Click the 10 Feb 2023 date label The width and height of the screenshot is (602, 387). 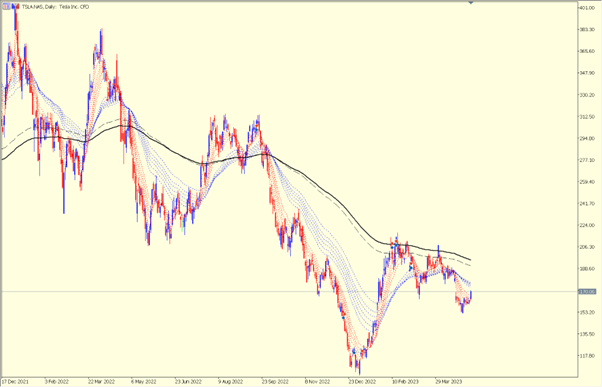coord(405,382)
